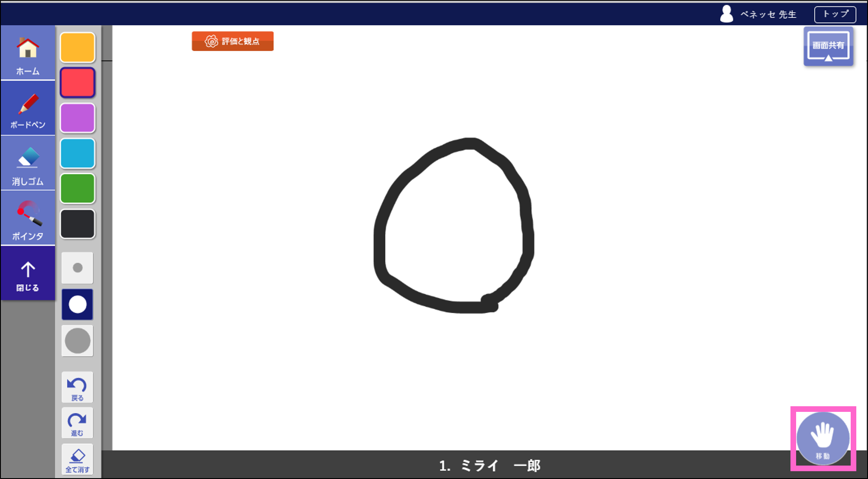This screenshot has height=479, width=868.
Task: Open 評価と観点 evaluation button
Action: 233,41
